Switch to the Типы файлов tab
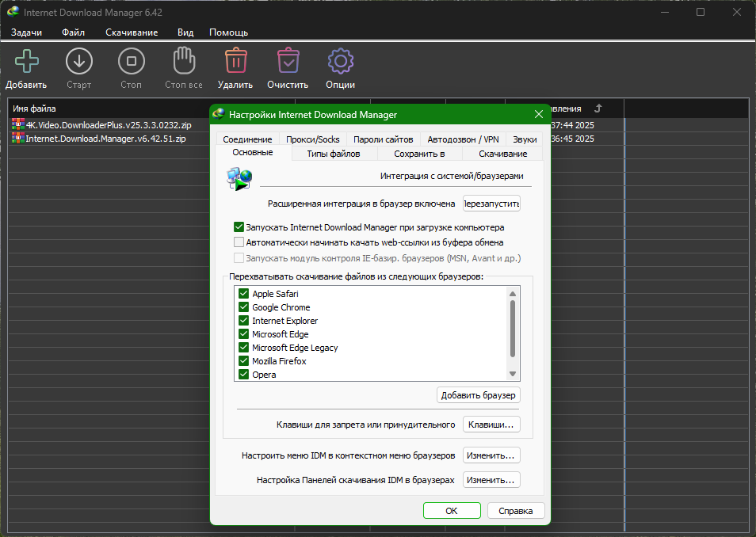Image resolution: width=756 pixels, height=537 pixels. (x=334, y=154)
